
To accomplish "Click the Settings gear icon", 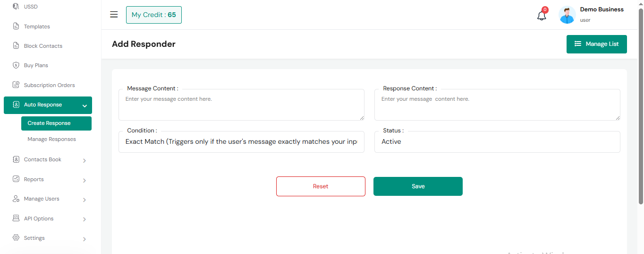I will pyautogui.click(x=16, y=238).
